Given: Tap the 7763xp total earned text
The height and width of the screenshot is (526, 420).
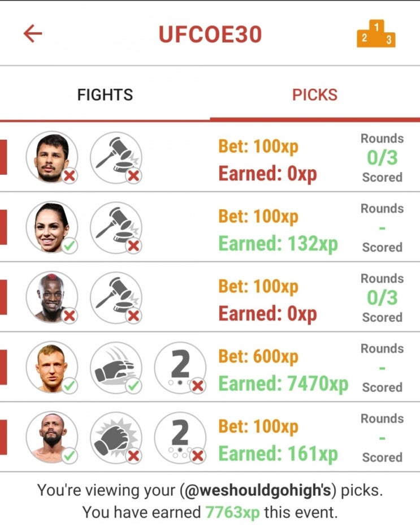Looking at the screenshot, I should [232, 512].
